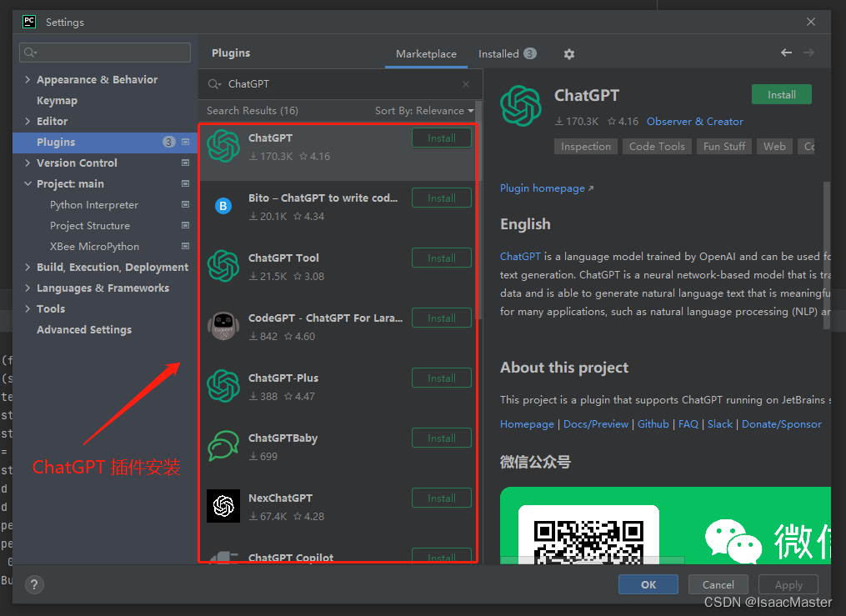Select the Keymap settings item
This screenshot has height=616, width=846.
(x=57, y=100)
